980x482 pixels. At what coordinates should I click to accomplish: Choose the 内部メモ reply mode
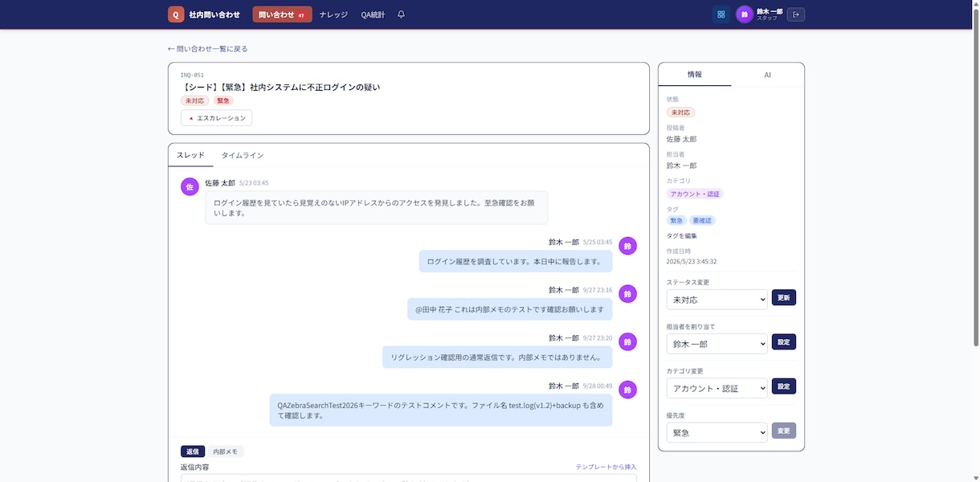(226, 451)
